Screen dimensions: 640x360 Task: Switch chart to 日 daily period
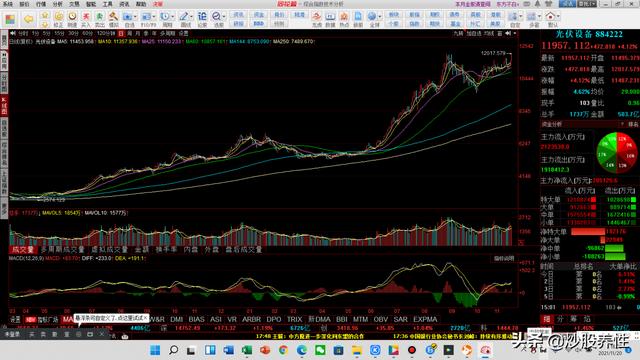click(121, 33)
